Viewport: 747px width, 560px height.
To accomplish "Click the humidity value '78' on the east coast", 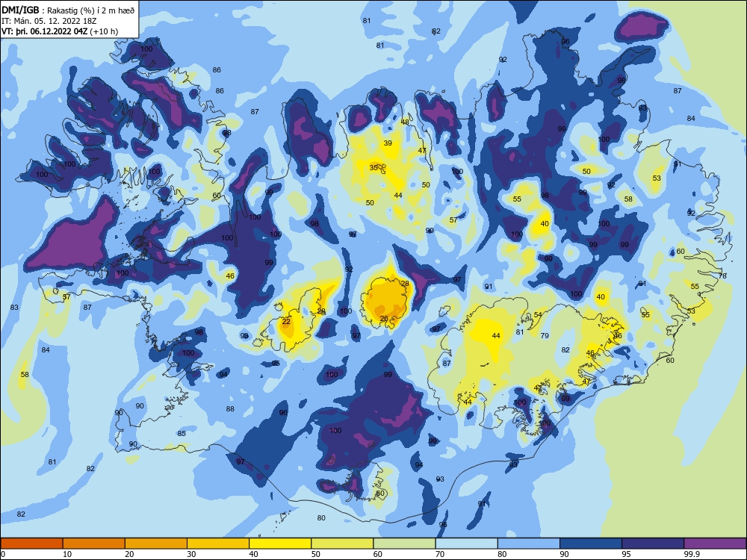I will click(722, 276).
